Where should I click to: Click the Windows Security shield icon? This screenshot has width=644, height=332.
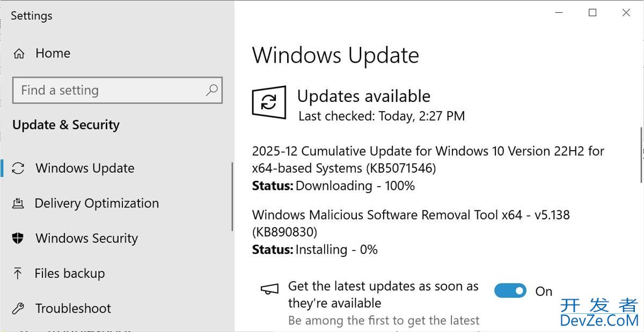pos(19,238)
